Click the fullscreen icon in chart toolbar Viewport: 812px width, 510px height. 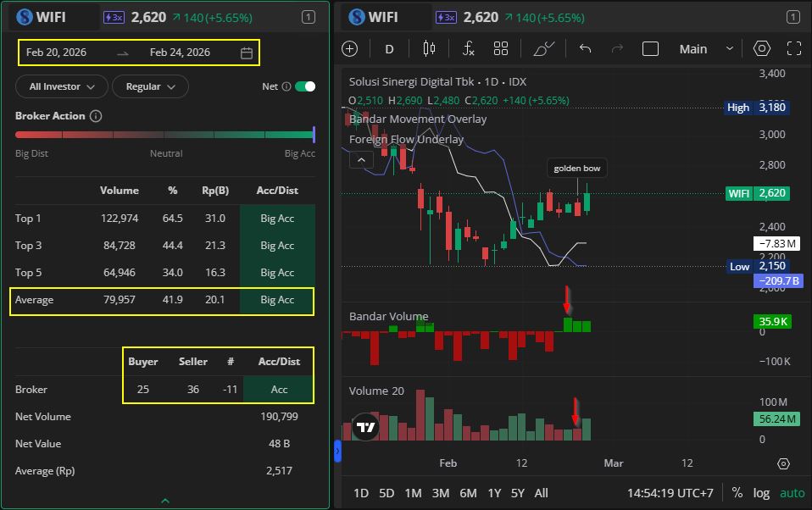[794, 48]
